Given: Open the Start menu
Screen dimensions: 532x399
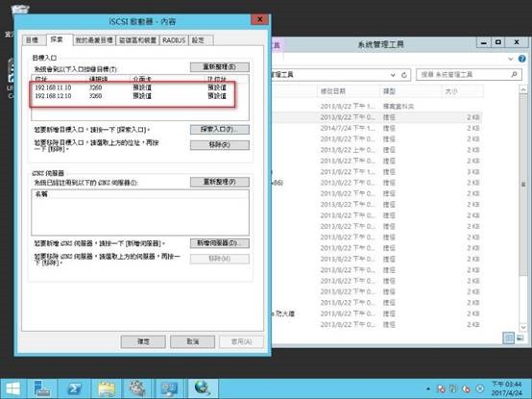Looking at the screenshot, I should pyautogui.click(x=12, y=388).
